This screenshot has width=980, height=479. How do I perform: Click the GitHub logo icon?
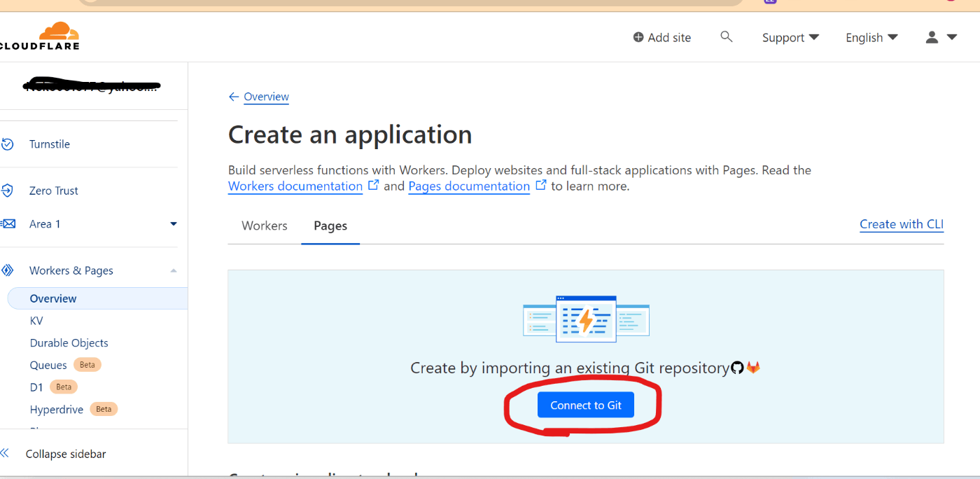click(737, 368)
